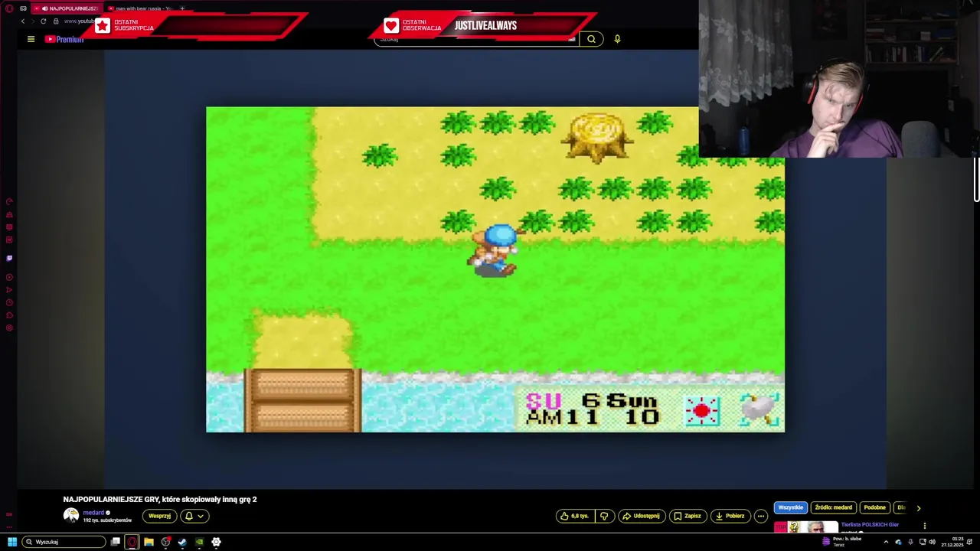Click the YouTube search magnifier button
The width and height of the screenshot is (980, 551).
(591, 39)
